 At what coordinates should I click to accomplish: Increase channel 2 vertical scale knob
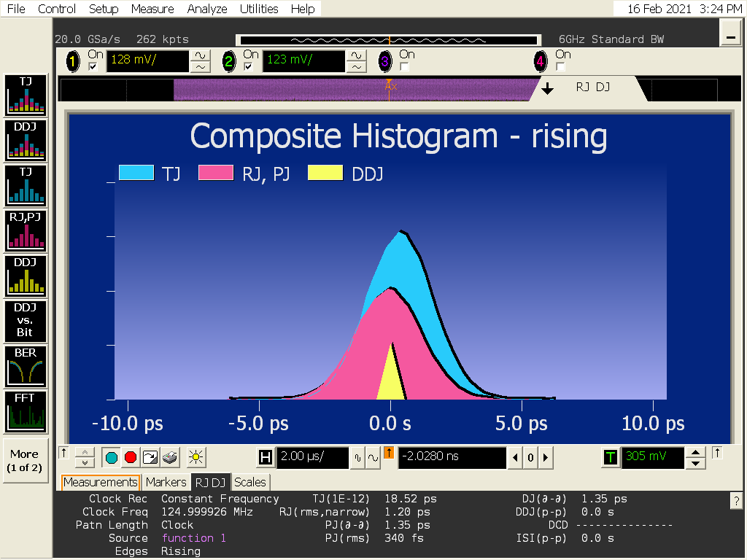coord(356,55)
